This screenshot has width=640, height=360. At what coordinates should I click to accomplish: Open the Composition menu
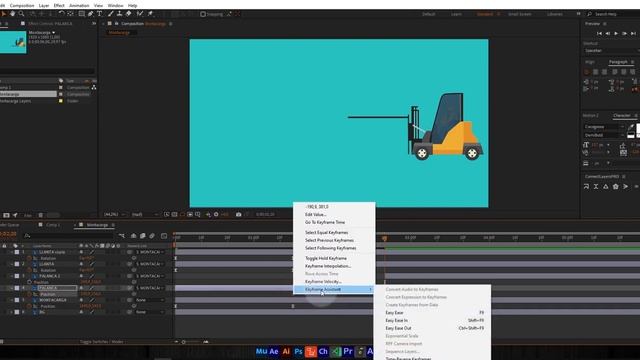(x=22, y=6)
